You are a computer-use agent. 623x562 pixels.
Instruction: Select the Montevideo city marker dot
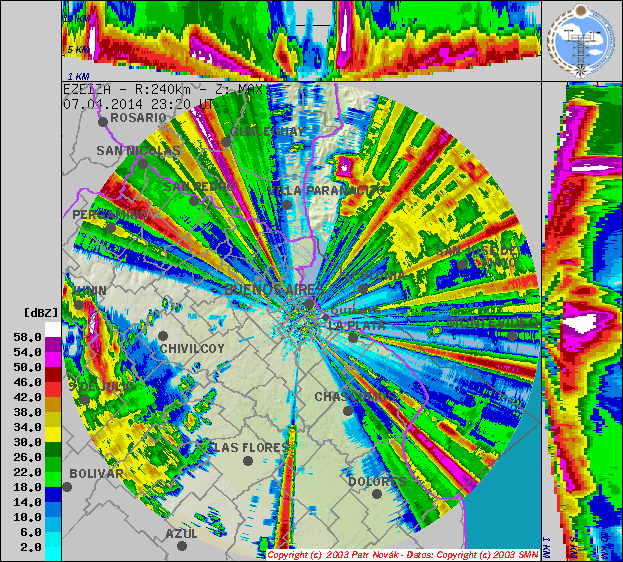[512, 336]
